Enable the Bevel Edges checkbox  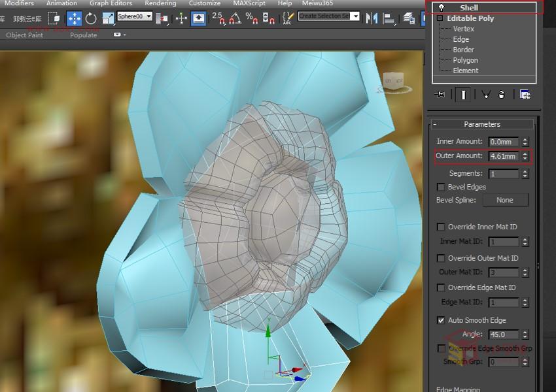point(442,187)
